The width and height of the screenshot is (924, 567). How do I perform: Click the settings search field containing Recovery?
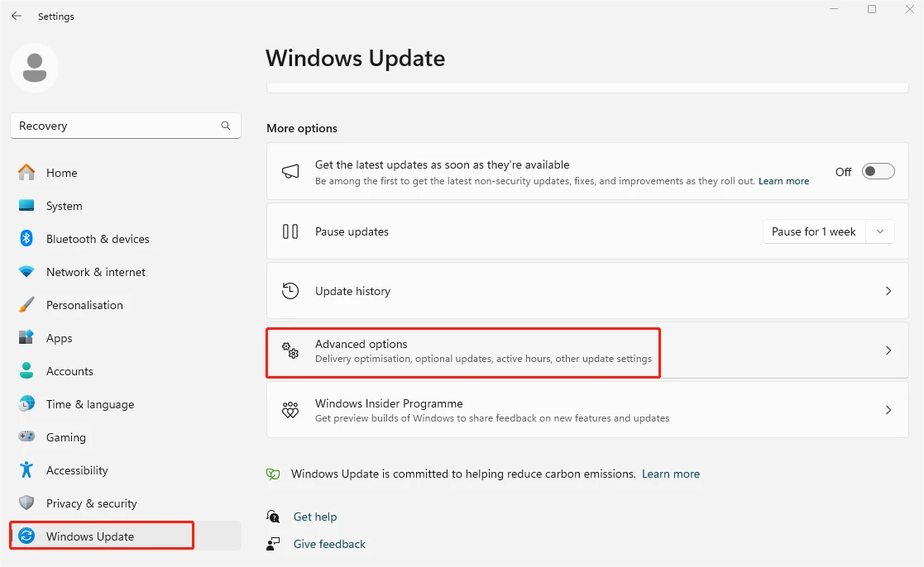(126, 126)
